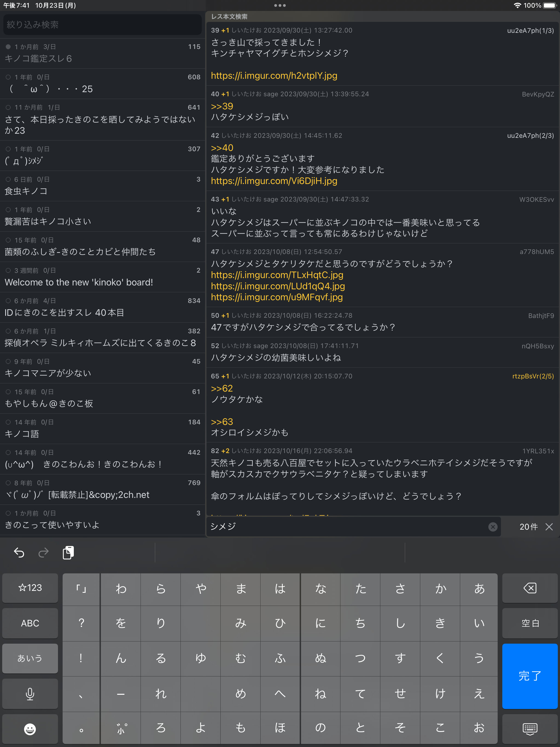Image resolution: width=560 pixels, height=747 pixels.
Task: Open the 307-post シメジ emoticon thread
Action: (102, 156)
